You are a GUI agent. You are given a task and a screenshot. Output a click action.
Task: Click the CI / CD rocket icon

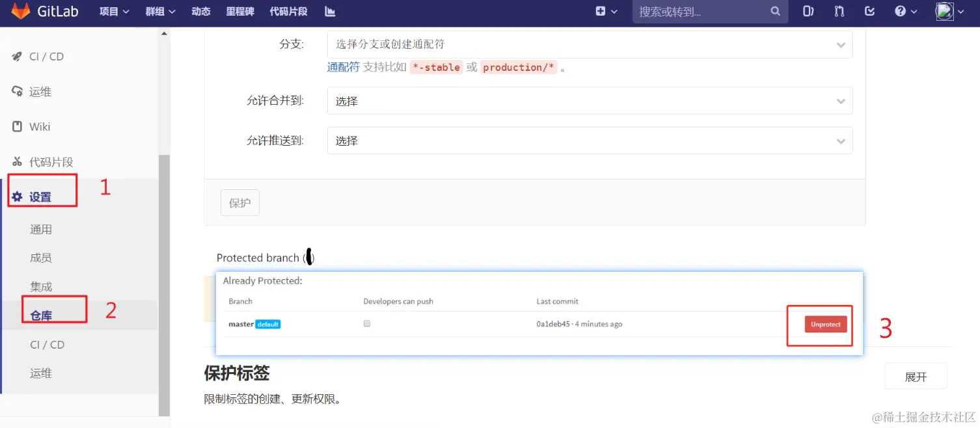point(17,57)
